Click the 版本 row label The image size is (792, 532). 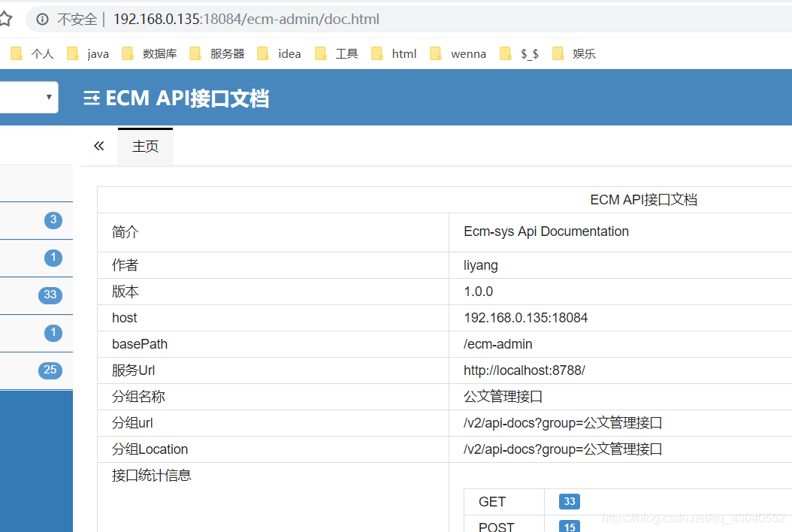click(x=125, y=292)
